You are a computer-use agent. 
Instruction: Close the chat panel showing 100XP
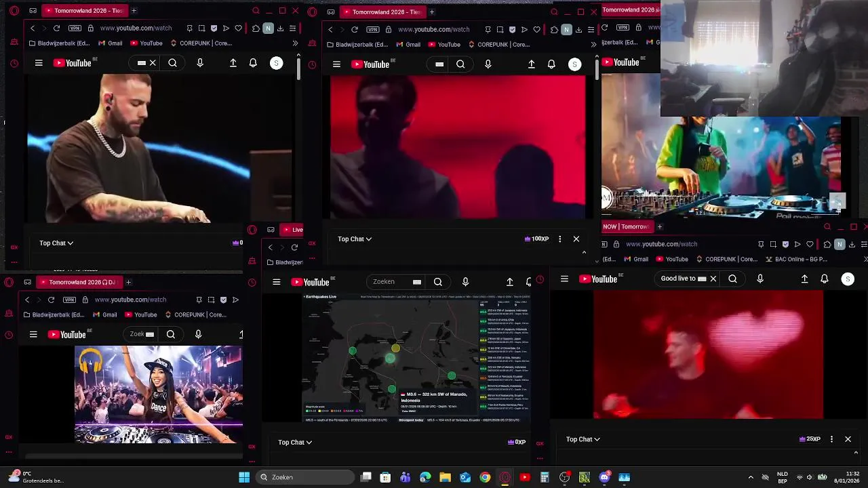coord(576,239)
